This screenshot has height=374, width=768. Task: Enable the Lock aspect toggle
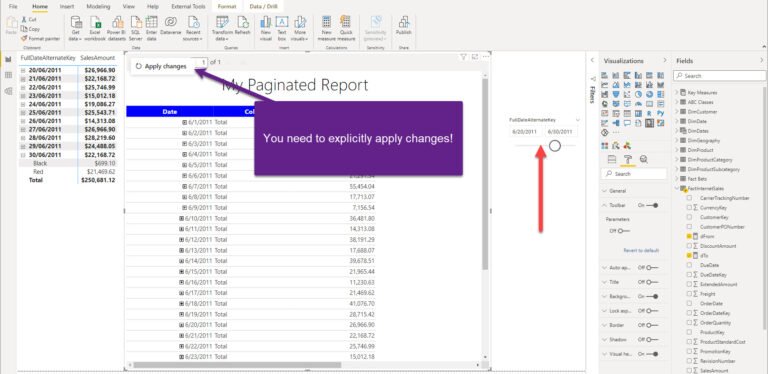click(652, 310)
